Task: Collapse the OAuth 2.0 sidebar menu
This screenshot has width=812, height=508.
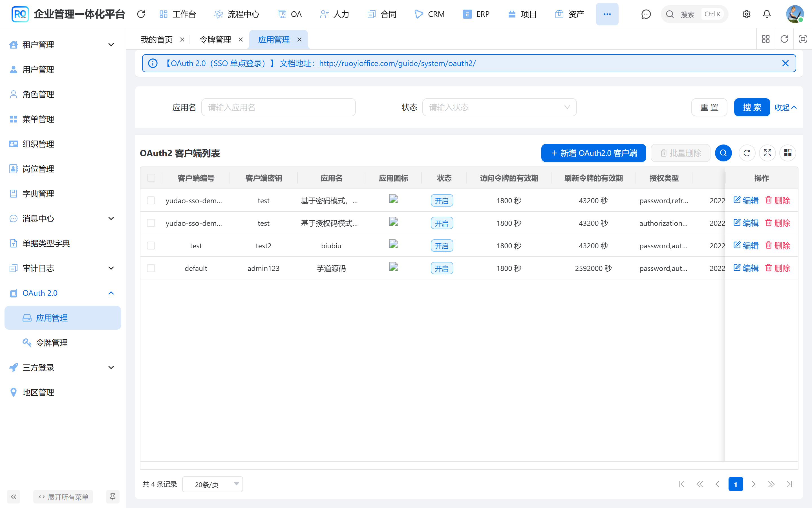Action: [x=63, y=293]
